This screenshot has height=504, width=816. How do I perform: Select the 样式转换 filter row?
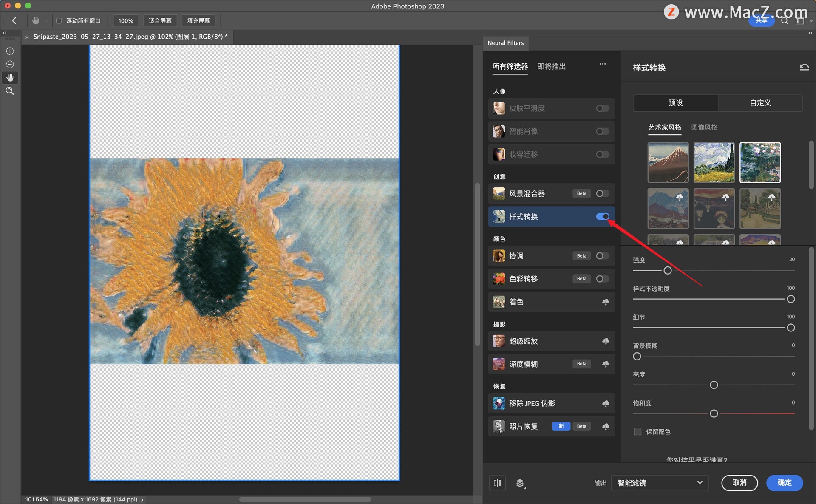tap(551, 216)
